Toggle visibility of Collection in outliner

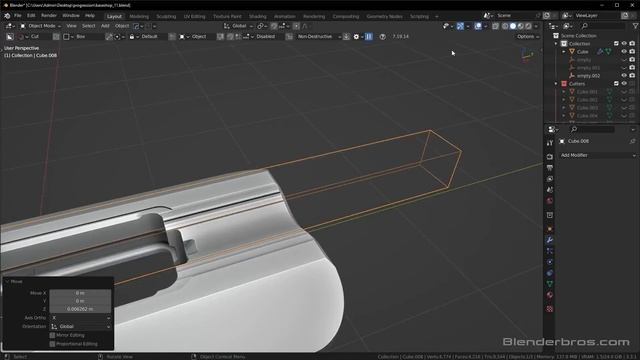tap(624, 44)
